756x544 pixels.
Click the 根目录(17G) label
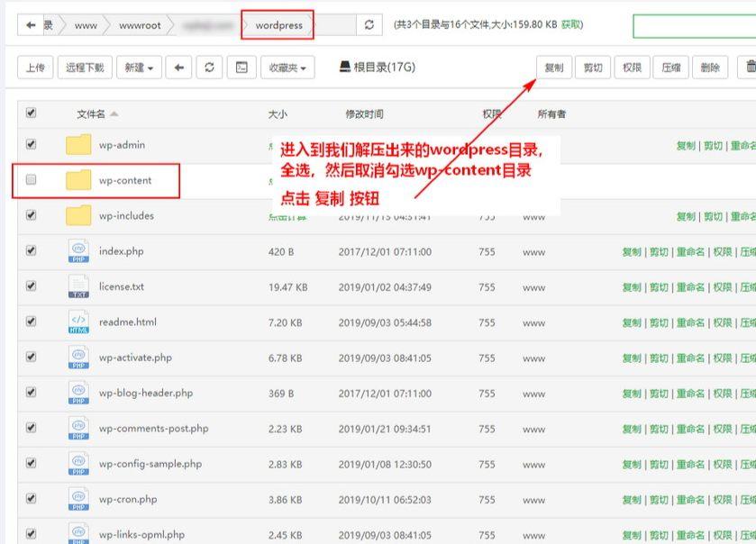click(384, 67)
